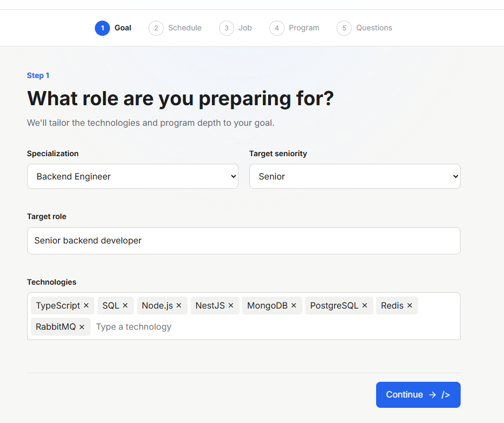Remove the TypeScript technology tag
Screen dimensions: 504x423
click(86, 305)
